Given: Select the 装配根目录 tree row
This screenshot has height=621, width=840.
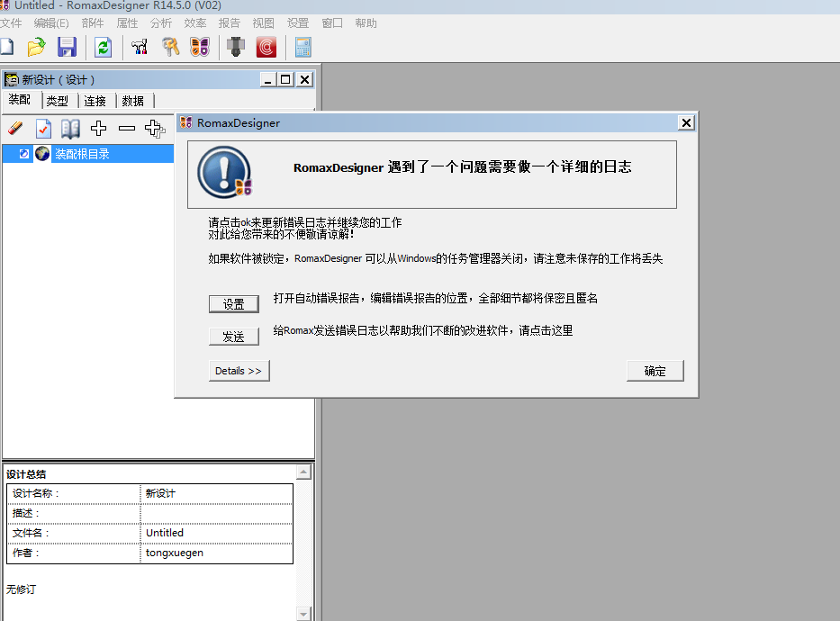Looking at the screenshot, I should coord(88,154).
